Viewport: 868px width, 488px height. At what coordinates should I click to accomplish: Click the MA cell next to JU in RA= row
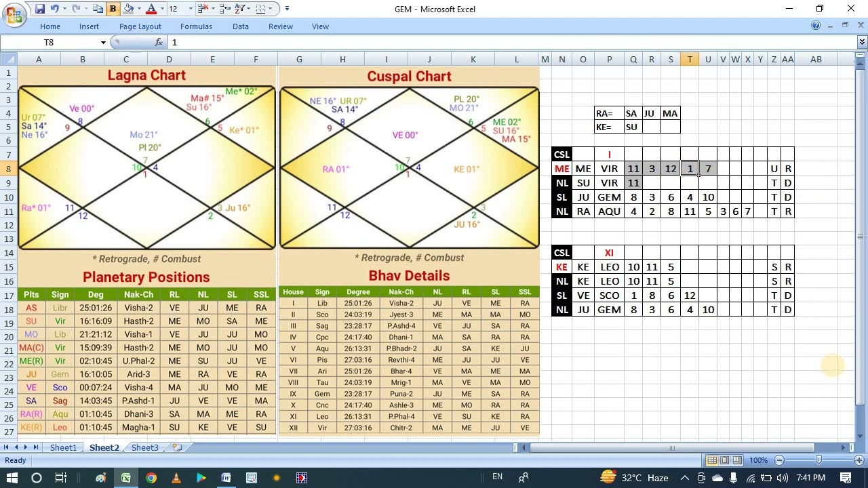coord(670,113)
